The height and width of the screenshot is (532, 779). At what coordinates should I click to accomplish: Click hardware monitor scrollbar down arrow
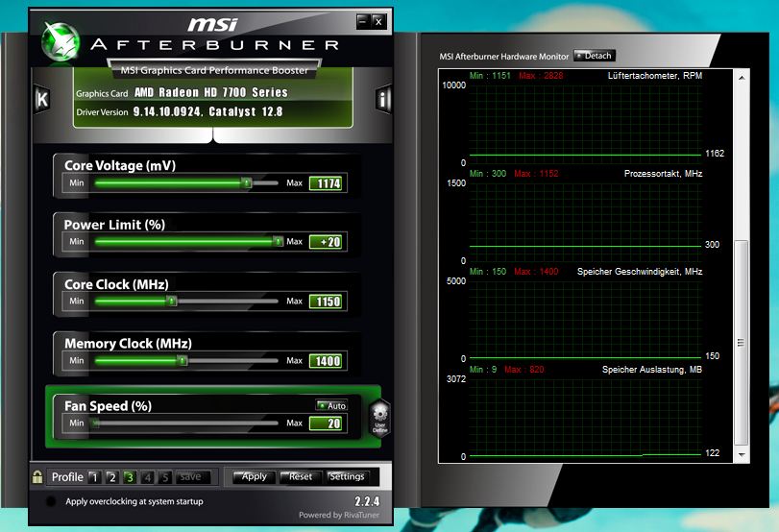(x=742, y=454)
